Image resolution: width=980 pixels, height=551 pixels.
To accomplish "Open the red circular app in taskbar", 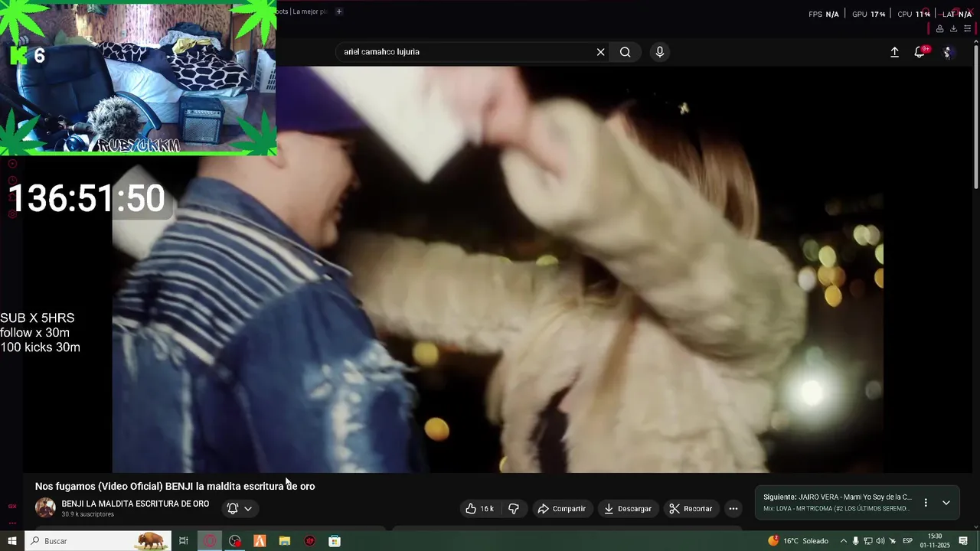I will coord(310,541).
